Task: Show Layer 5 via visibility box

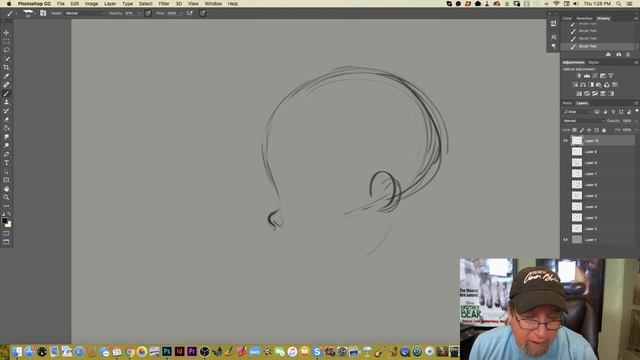Action: (566, 196)
